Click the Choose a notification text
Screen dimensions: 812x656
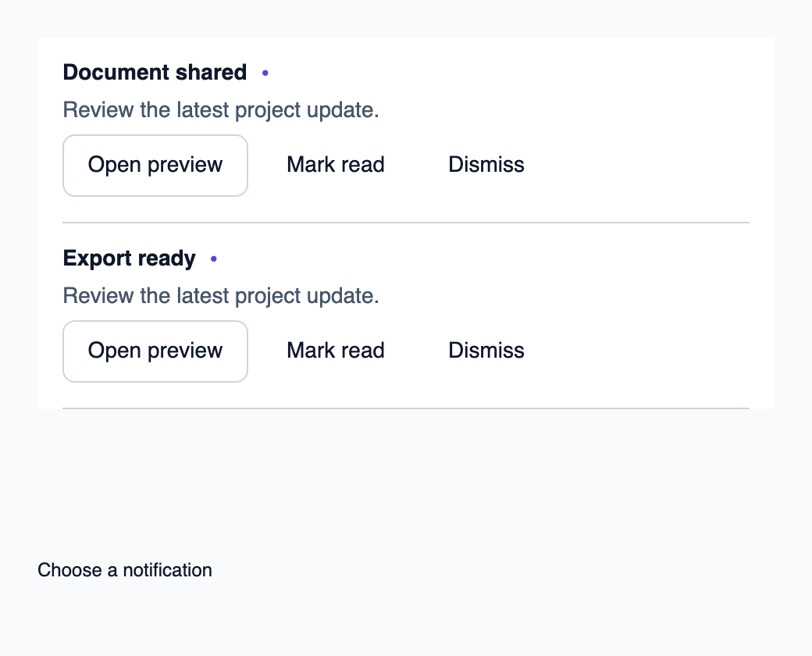(x=125, y=570)
